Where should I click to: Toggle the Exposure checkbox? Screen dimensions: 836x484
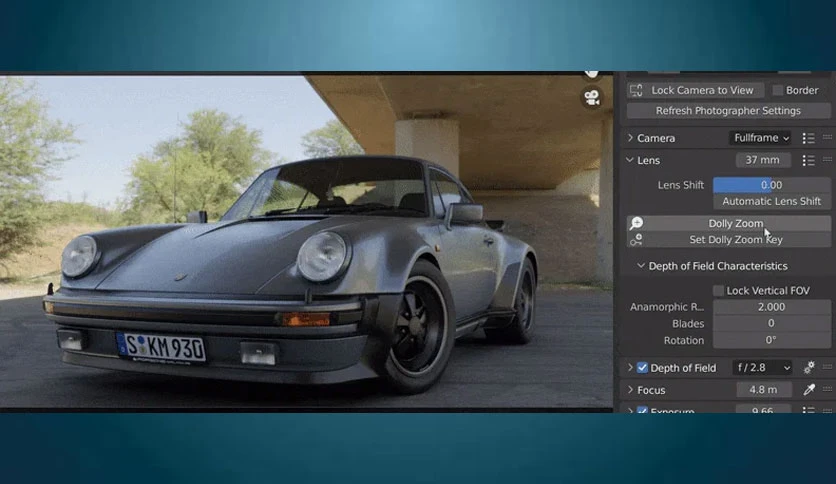coord(642,410)
